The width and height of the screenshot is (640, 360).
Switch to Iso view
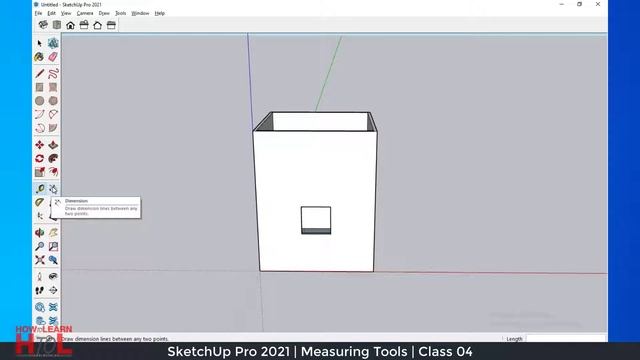pyautogui.click(x=43, y=25)
